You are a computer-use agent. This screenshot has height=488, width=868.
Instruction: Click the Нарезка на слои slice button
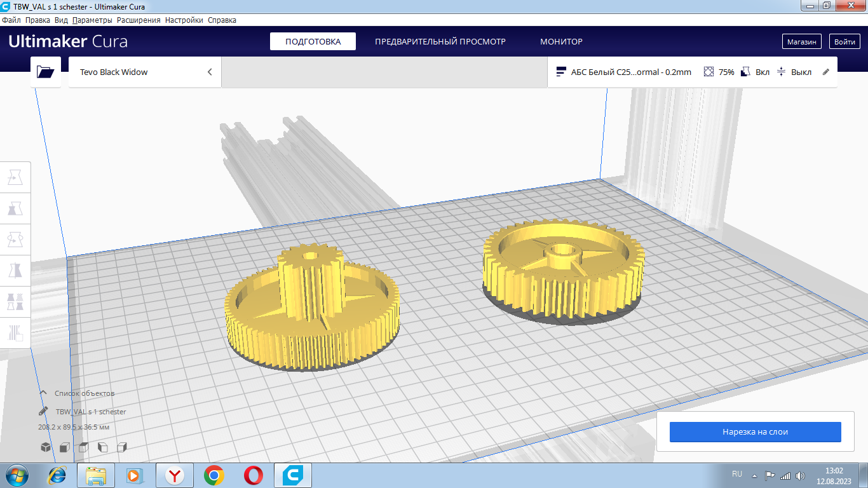tap(755, 432)
